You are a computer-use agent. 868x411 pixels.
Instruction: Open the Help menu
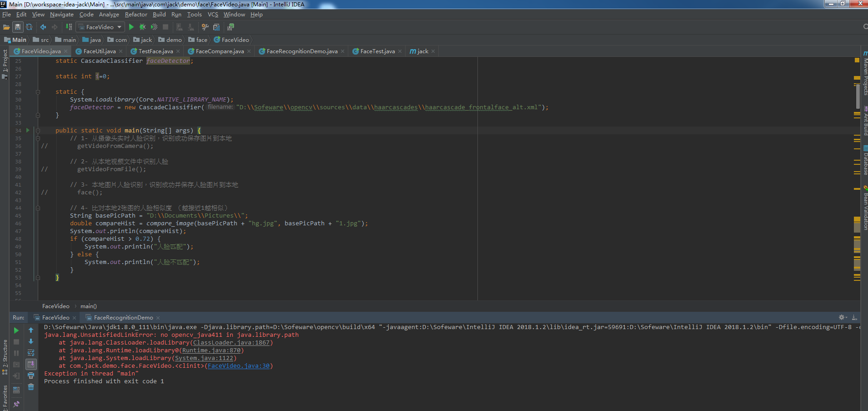[x=256, y=15]
